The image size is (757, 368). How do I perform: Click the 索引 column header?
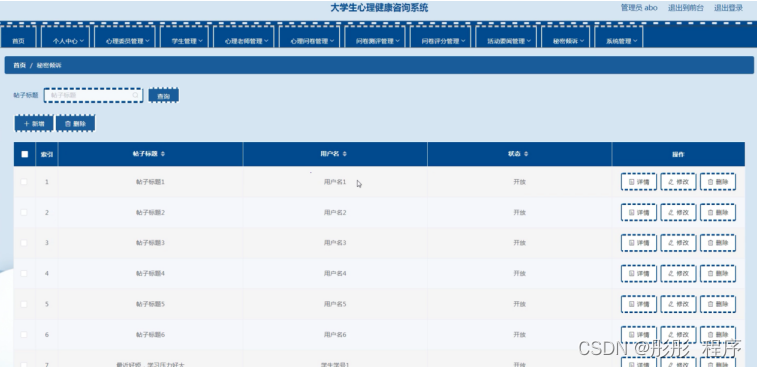[x=47, y=155]
